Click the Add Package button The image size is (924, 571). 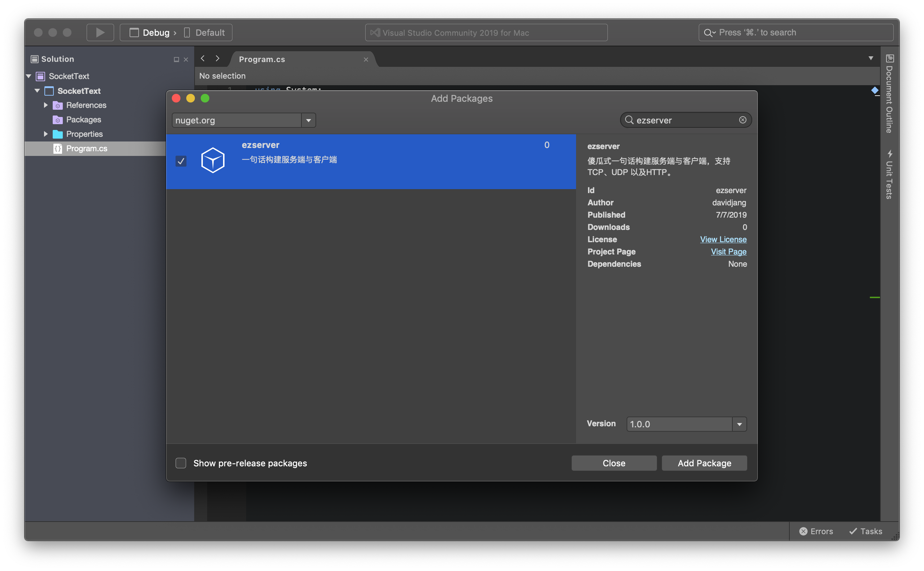click(704, 463)
